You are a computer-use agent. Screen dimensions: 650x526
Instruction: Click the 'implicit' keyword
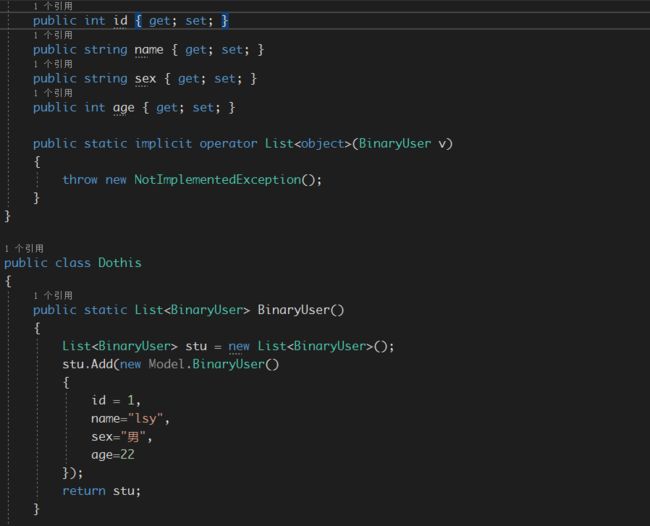[x=163, y=144]
